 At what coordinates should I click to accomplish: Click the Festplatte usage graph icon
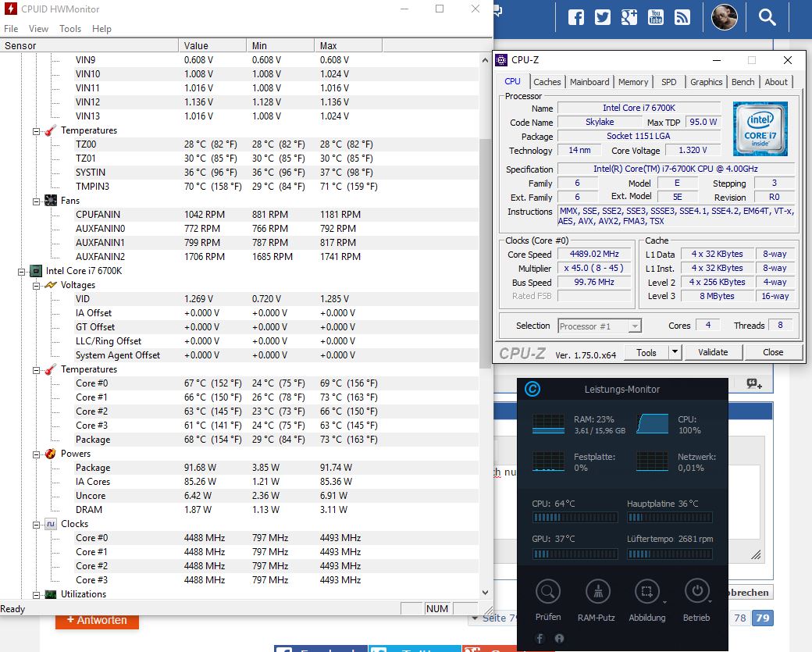coord(548,461)
